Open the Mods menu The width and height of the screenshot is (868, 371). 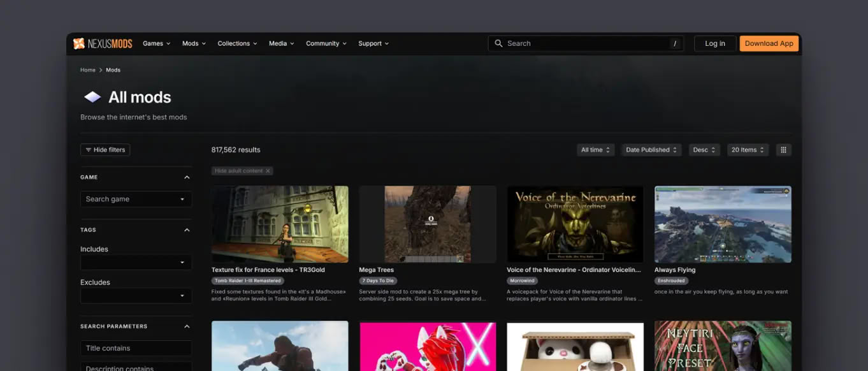tap(194, 43)
